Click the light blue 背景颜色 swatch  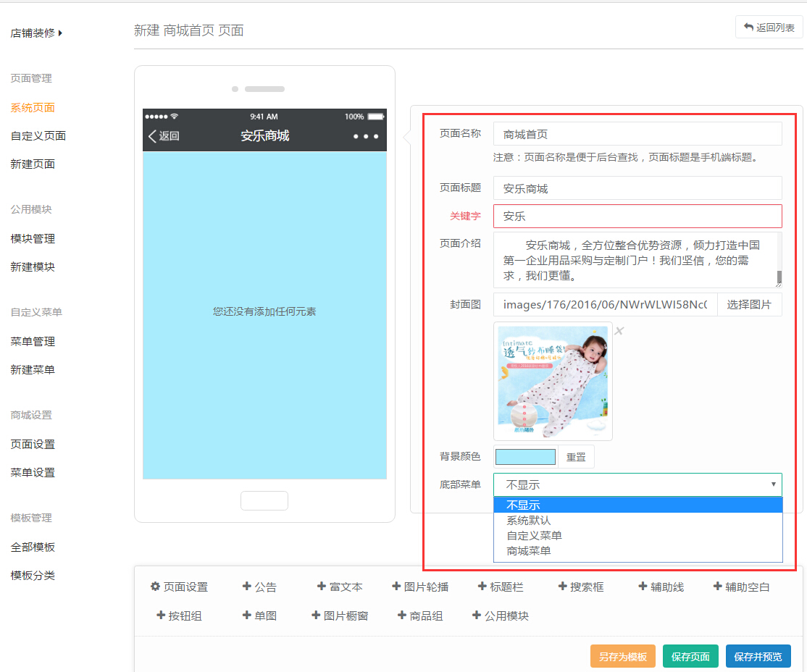click(x=526, y=457)
